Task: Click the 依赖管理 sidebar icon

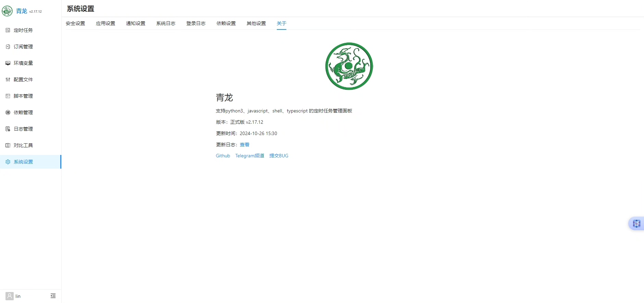Action: click(x=8, y=112)
